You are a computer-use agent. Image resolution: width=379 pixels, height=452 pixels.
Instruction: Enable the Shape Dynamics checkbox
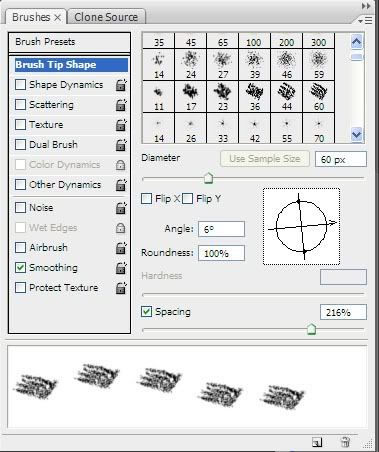(x=21, y=85)
